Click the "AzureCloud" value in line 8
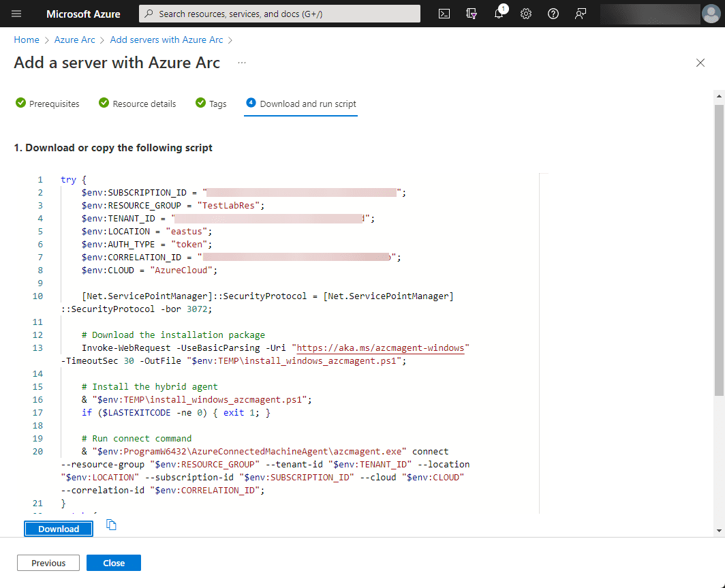 pyautogui.click(x=181, y=270)
